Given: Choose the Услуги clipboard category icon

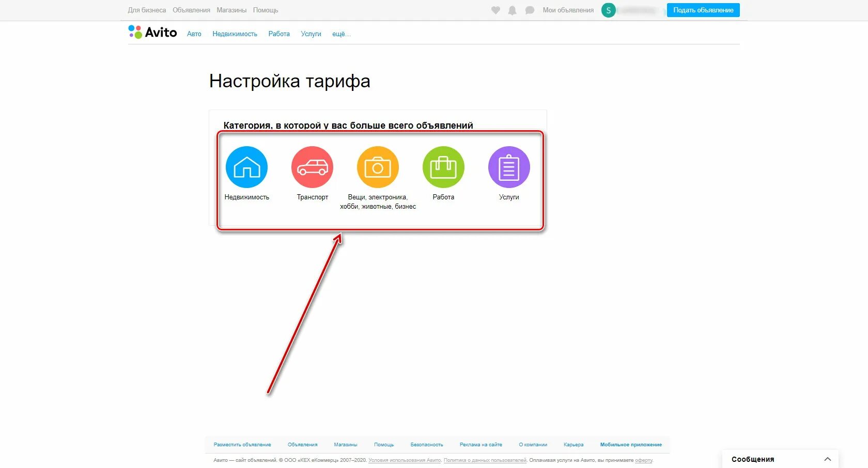Looking at the screenshot, I should click(509, 167).
